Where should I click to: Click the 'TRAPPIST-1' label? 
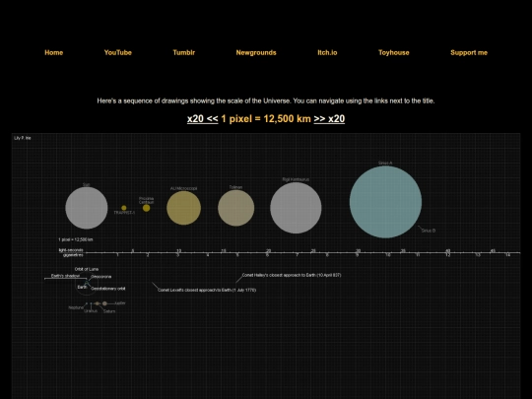[124, 213]
